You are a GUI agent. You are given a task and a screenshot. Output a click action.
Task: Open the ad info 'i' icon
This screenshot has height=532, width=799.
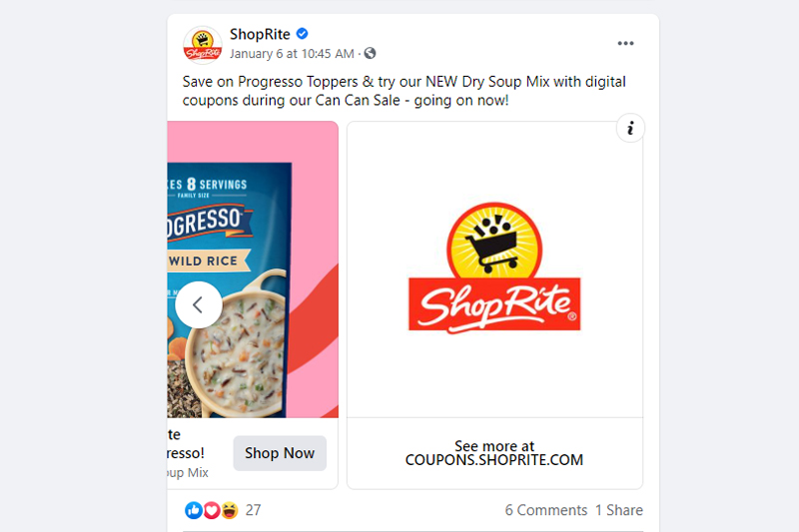[630, 128]
